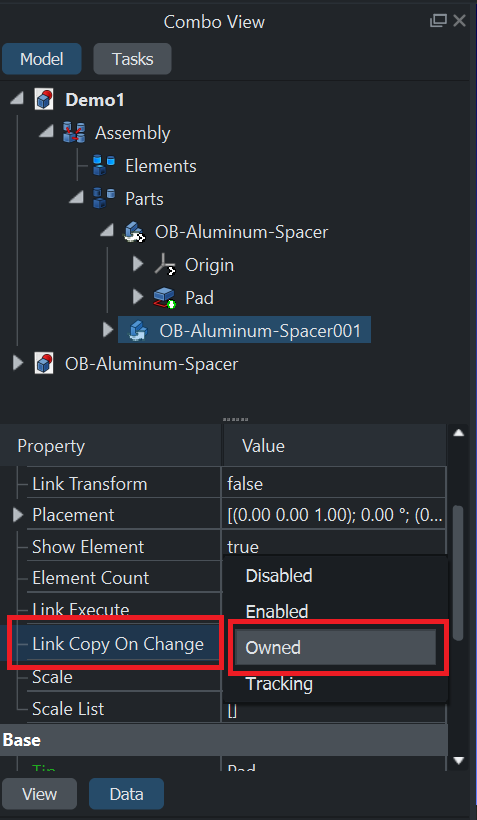Expand the Placement property
This screenshot has width=477, height=820.
(x=18, y=515)
